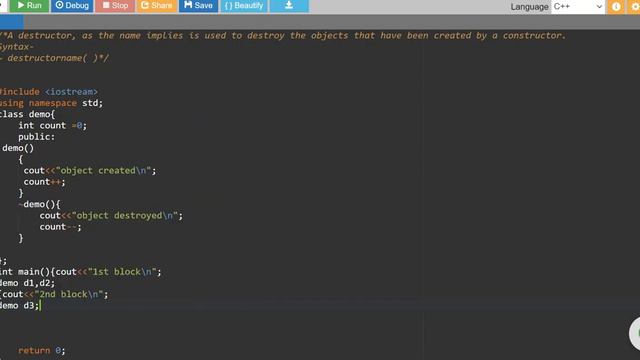The width and height of the screenshot is (640, 360).
Task: Click the 'count++;' line
Action: 44,182
